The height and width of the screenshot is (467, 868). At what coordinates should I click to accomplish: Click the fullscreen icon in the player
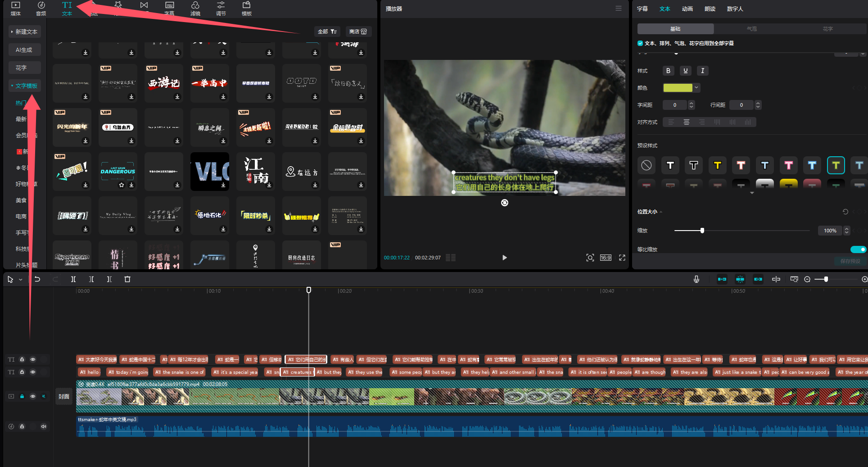pyautogui.click(x=622, y=258)
